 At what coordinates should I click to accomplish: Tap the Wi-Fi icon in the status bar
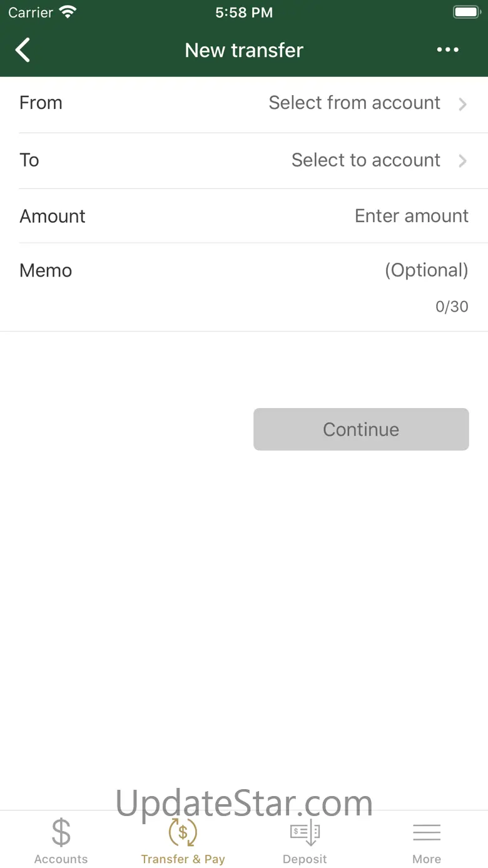pos(67,12)
